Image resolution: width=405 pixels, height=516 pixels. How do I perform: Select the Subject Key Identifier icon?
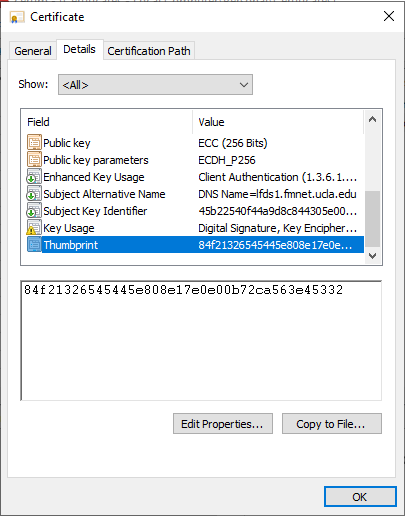click(34, 211)
